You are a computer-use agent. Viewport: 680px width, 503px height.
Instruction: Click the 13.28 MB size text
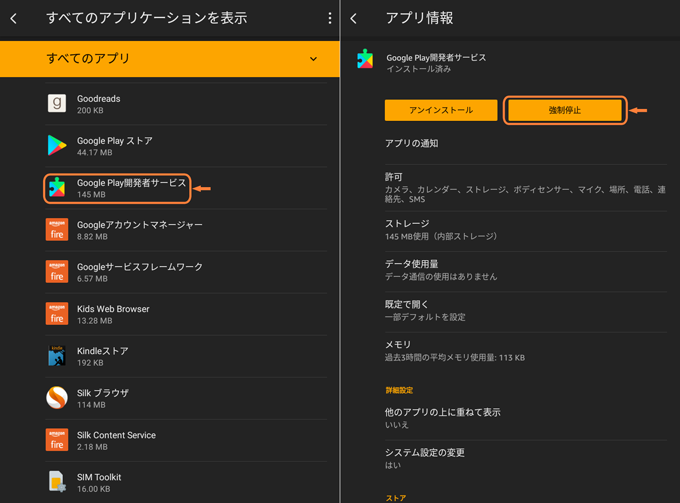[x=95, y=321]
